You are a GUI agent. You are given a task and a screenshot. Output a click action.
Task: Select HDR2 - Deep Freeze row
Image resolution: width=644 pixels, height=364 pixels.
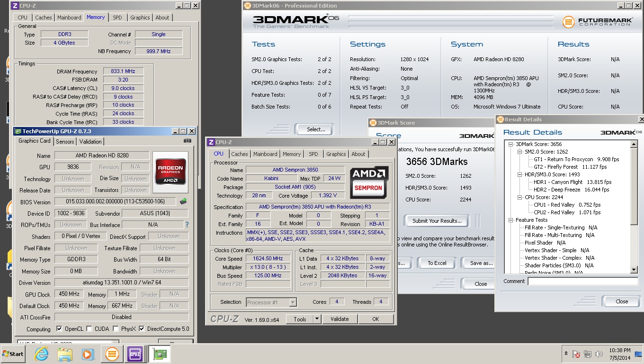click(572, 190)
